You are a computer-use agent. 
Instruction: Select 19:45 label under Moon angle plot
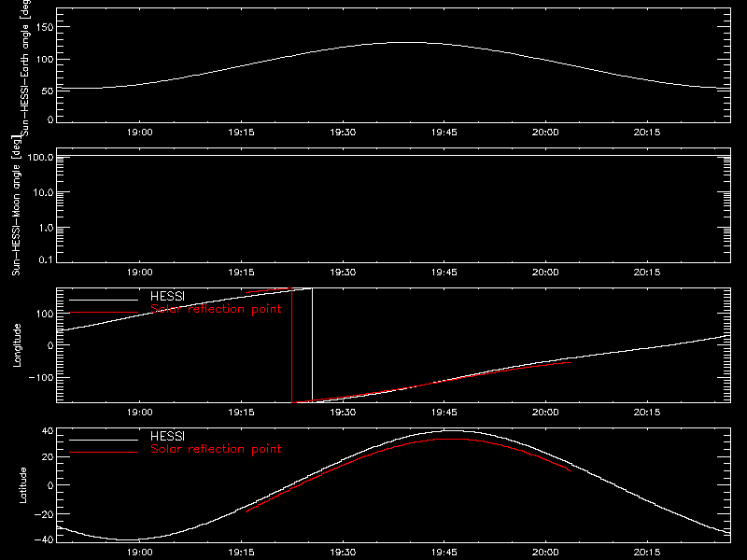click(444, 272)
